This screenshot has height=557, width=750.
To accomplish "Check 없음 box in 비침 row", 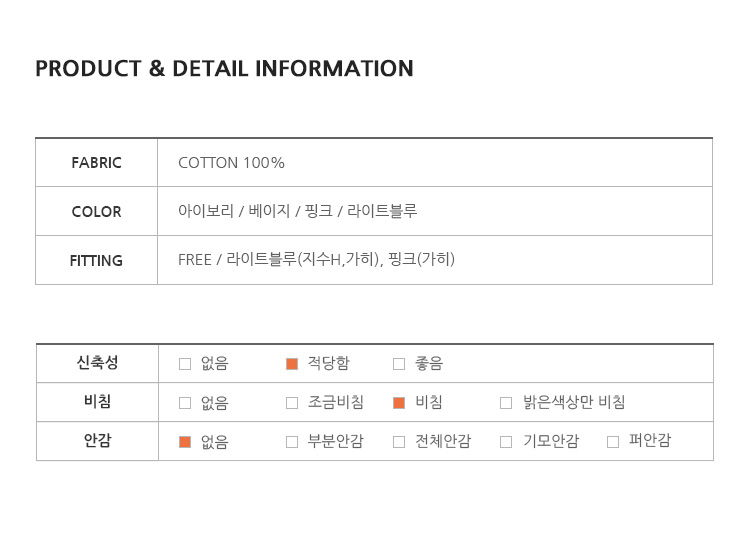I will pyautogui.click(x=185, y=403).
